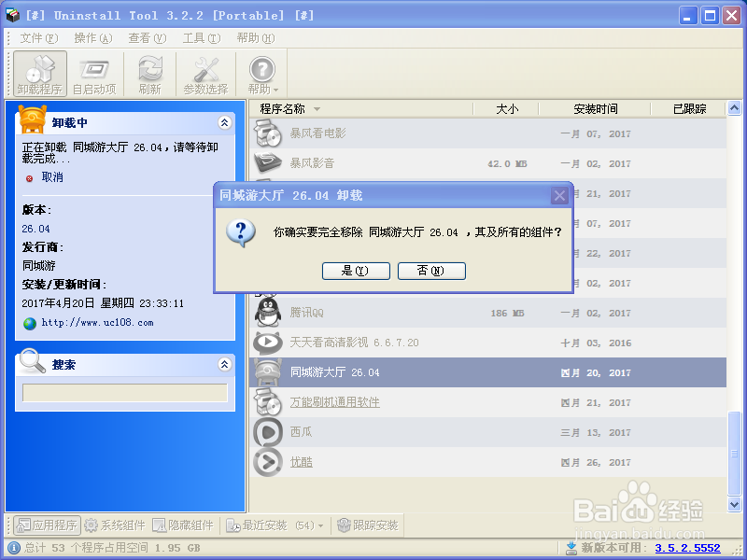Screen dimensions: 747x560
Task: Select the 同城游大厅 26.04 row icon
Action: point(268,372)
